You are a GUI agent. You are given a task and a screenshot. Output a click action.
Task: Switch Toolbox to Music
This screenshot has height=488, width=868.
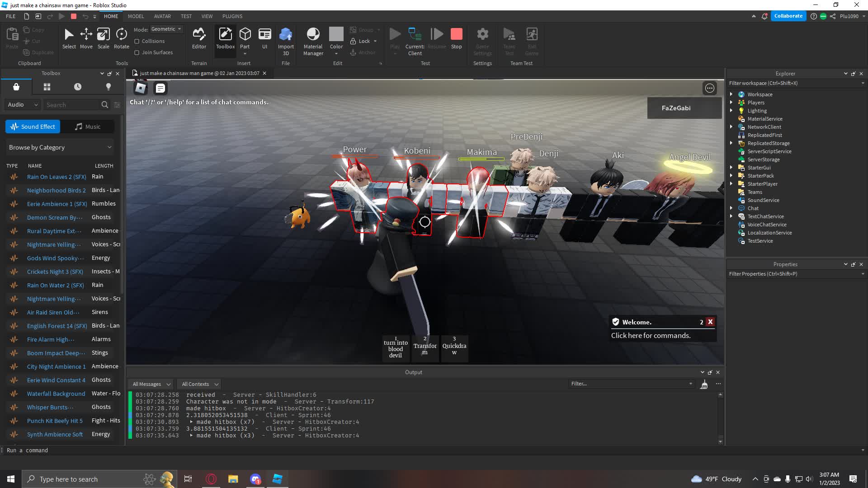88,127
